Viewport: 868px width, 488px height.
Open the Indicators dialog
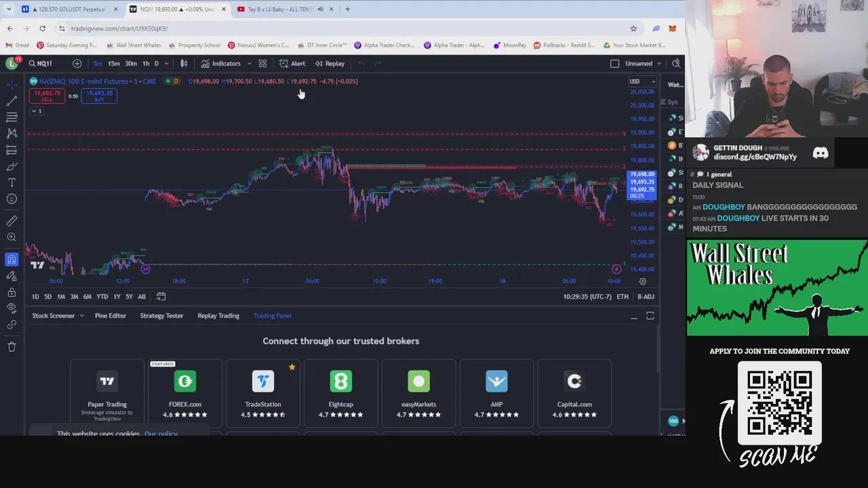(x=221, y=63)
